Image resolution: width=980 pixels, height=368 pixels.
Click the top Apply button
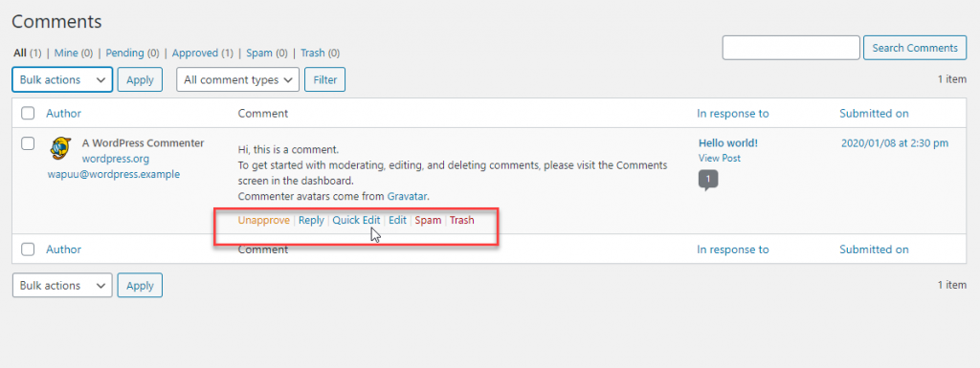click(x=140, y=80)
